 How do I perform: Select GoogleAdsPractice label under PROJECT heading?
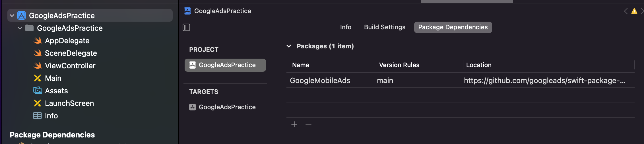pos(227,65)
